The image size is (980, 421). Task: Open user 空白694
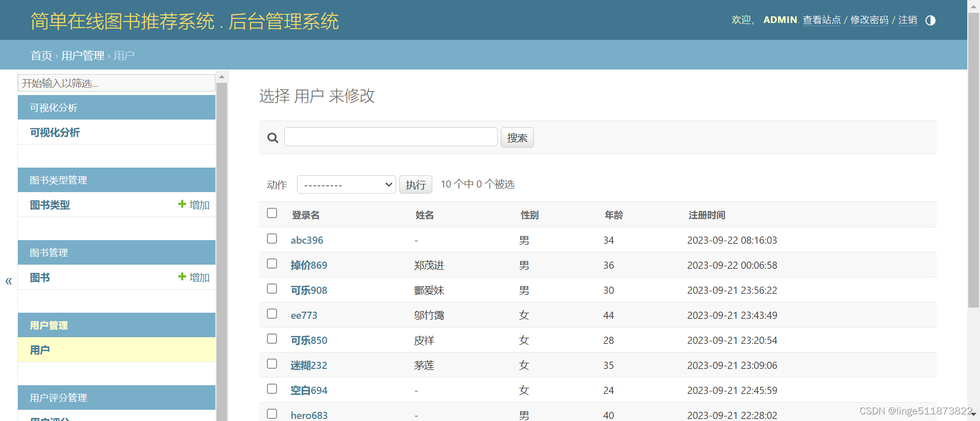pyautogui.click(x=309, y=390)
